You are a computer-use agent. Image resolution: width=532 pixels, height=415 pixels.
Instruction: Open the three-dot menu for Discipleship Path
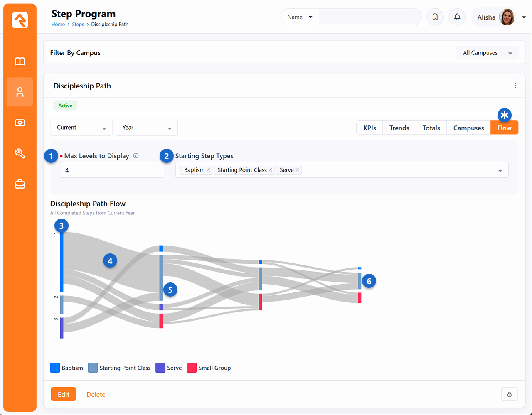pyautogui.click(x=515, y=86)
